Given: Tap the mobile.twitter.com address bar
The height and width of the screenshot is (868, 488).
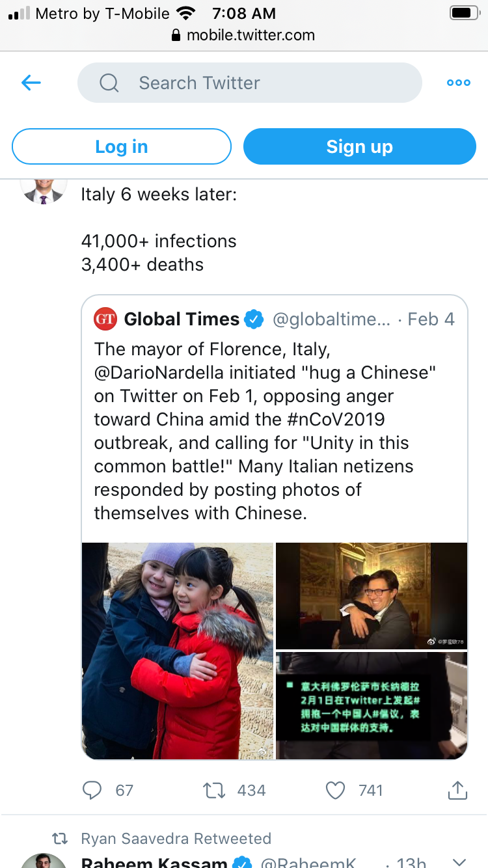Looking at the screenshot, I should pyautogui.click(x=244, y=35).
